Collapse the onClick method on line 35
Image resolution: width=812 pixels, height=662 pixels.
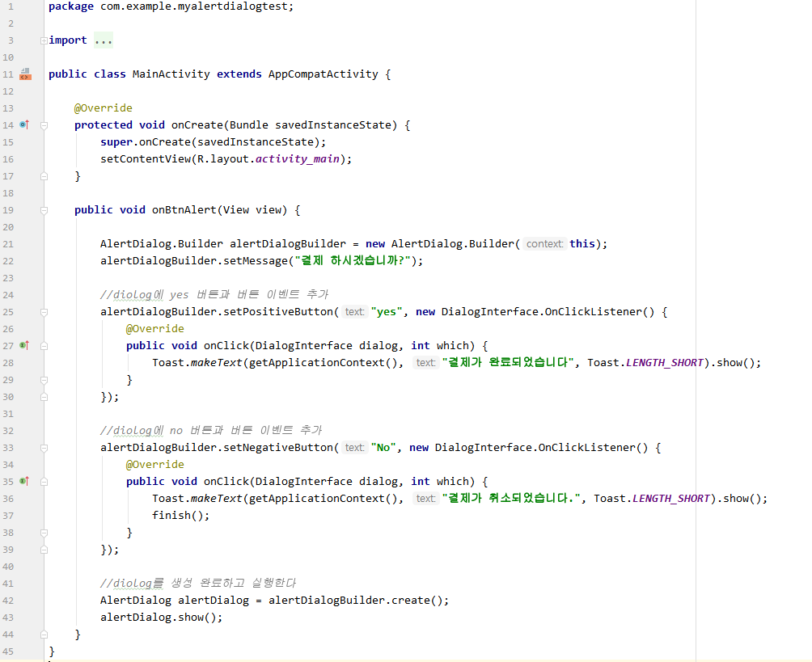coord(44,482)
